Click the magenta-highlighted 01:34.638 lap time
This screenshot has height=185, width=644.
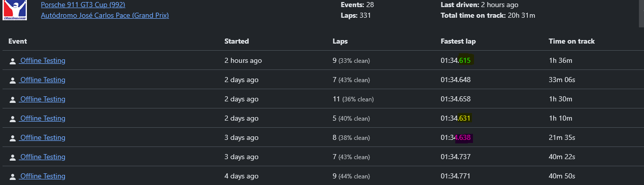coord(456,137)
